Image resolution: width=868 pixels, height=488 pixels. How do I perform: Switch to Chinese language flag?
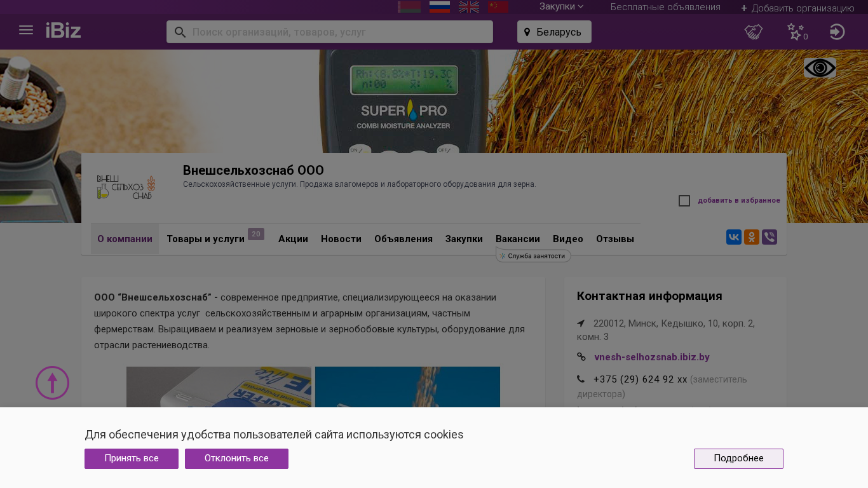498,7
